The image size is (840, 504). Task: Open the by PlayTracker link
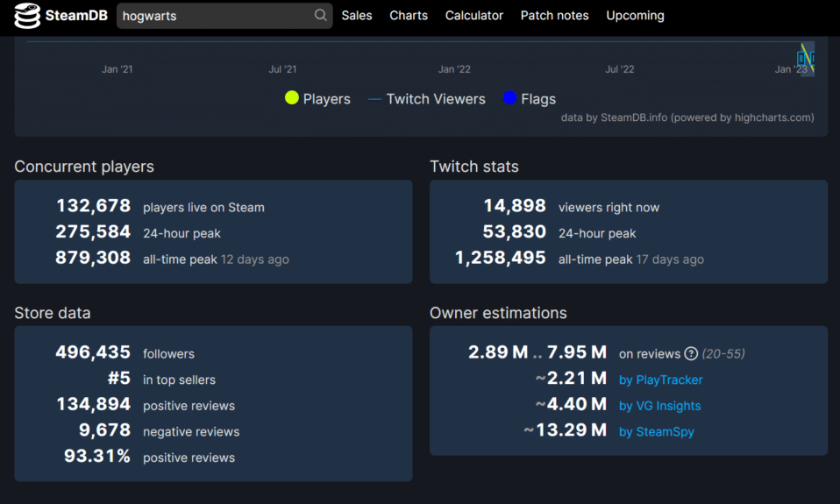[660, 380]
